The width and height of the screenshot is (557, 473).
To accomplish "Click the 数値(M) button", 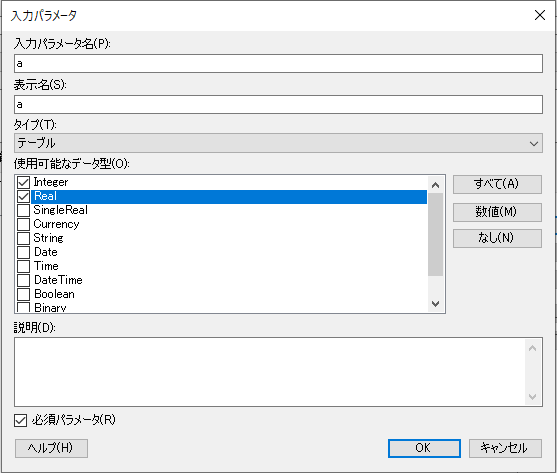I will [x=497, y=212].
